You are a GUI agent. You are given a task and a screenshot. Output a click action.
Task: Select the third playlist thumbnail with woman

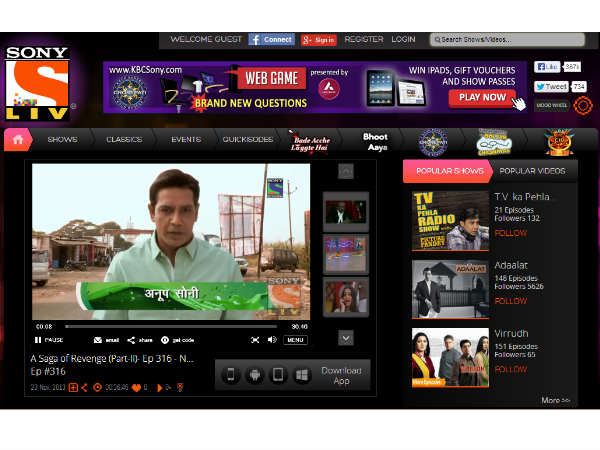346,298
